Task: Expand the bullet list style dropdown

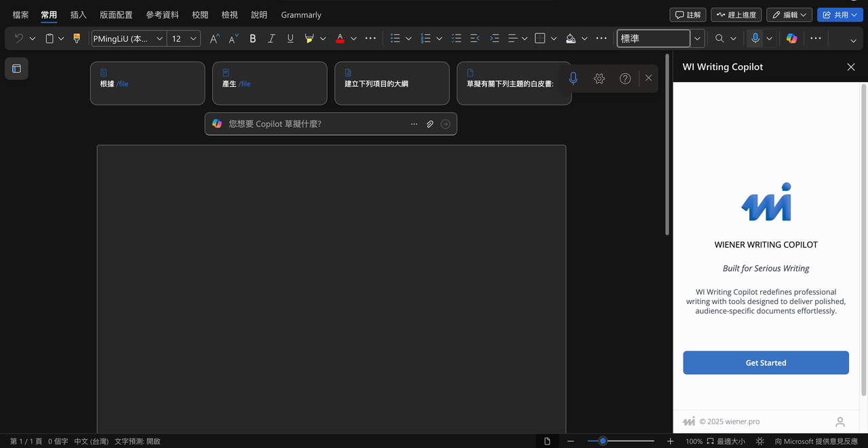Action: 408,39
